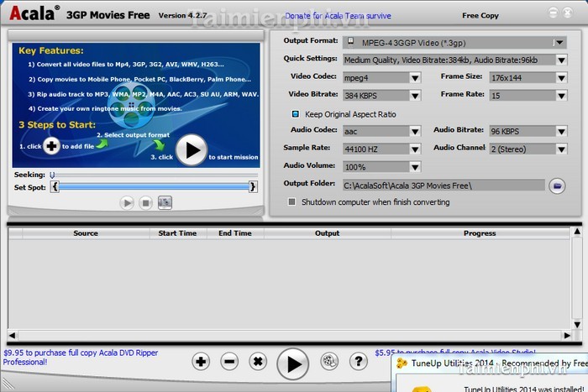Stop preview with small stop button
Screen dimensions: 588x392
click(145, 203)
